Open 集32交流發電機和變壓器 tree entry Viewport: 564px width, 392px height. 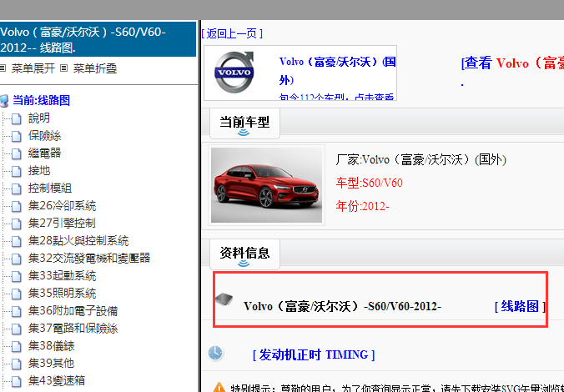(x=89, y=259)
